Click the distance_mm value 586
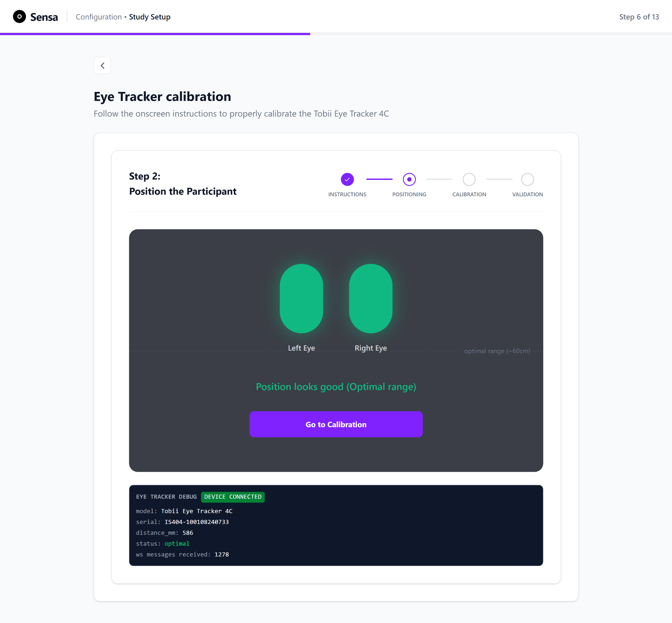The width and height of the screenshot is (672, 623). pos(188,533)
